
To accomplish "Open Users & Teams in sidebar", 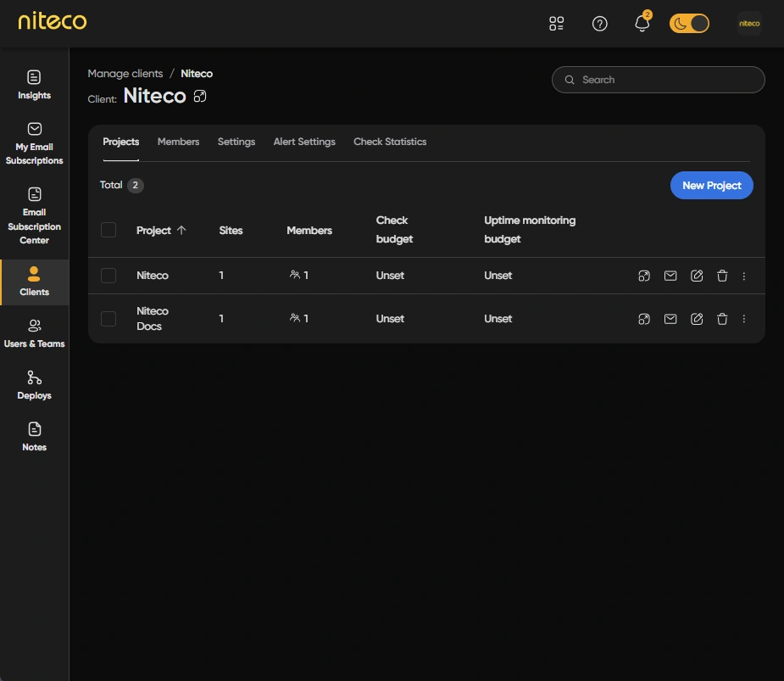I will coord(34,334).
